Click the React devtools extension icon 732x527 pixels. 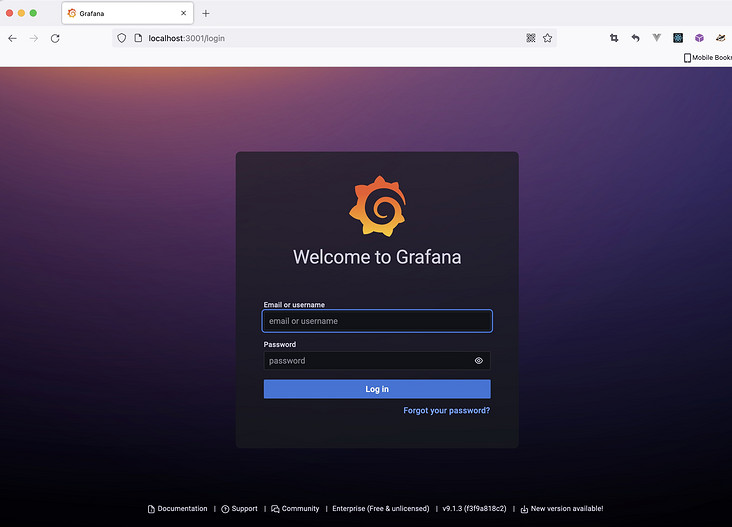(x=678, y=38)
